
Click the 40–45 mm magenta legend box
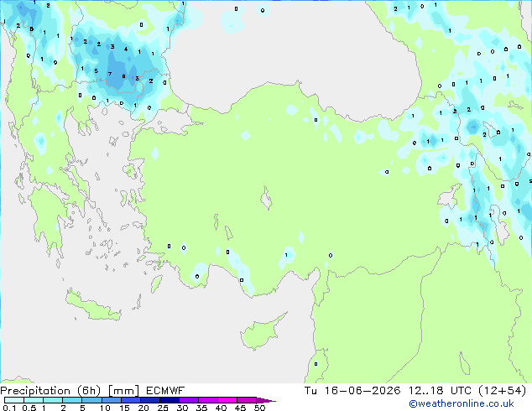point(227,400)
